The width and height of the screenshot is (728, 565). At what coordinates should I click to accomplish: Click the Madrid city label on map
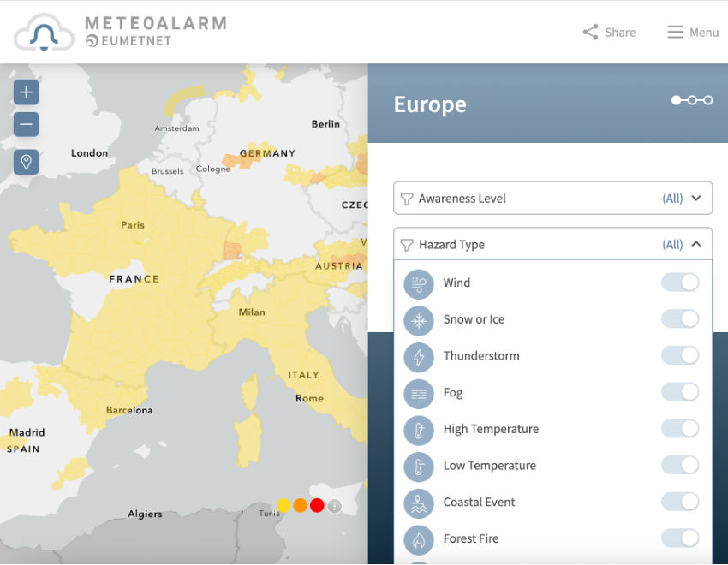[x=27, y=432]
